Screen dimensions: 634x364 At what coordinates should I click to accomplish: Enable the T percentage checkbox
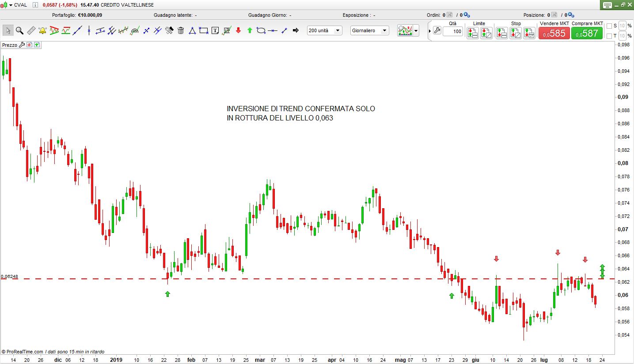coord(609,36)
